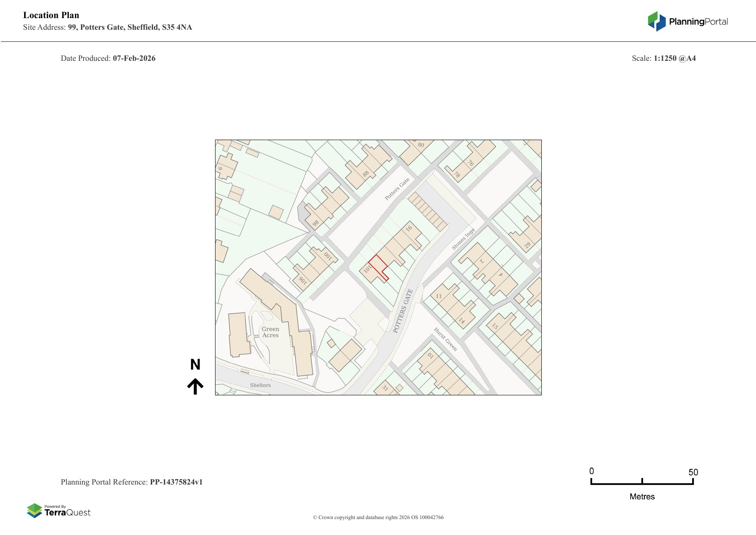Click the Planning Portal reference number
Screen dimensions: 756x535
(x=176, y=482)
